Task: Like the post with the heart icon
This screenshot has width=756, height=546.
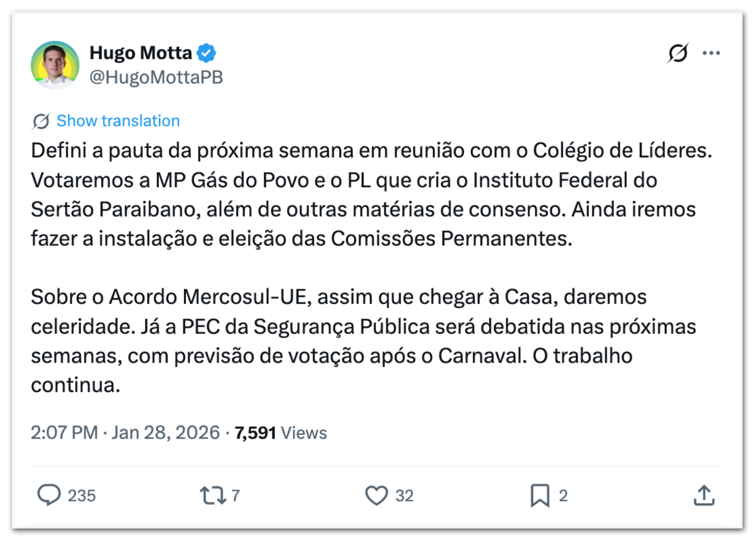Action: click(376, 495)
